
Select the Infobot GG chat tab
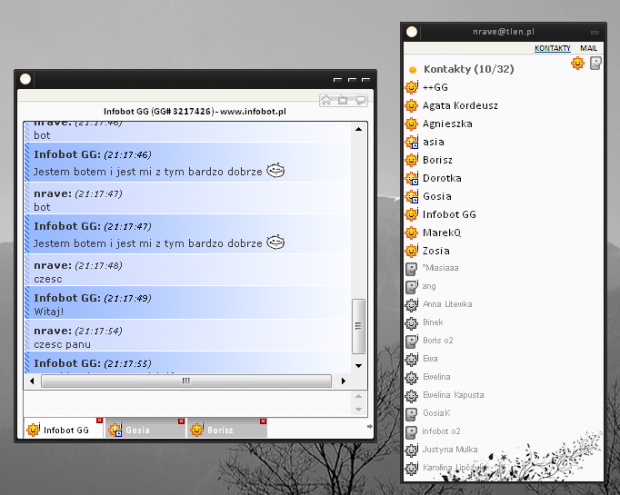63,429
